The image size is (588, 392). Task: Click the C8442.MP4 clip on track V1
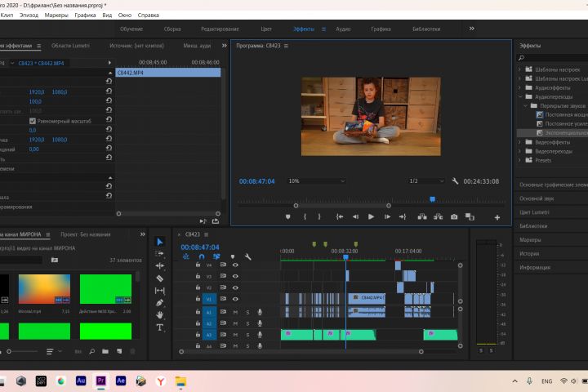click(367, 299)
